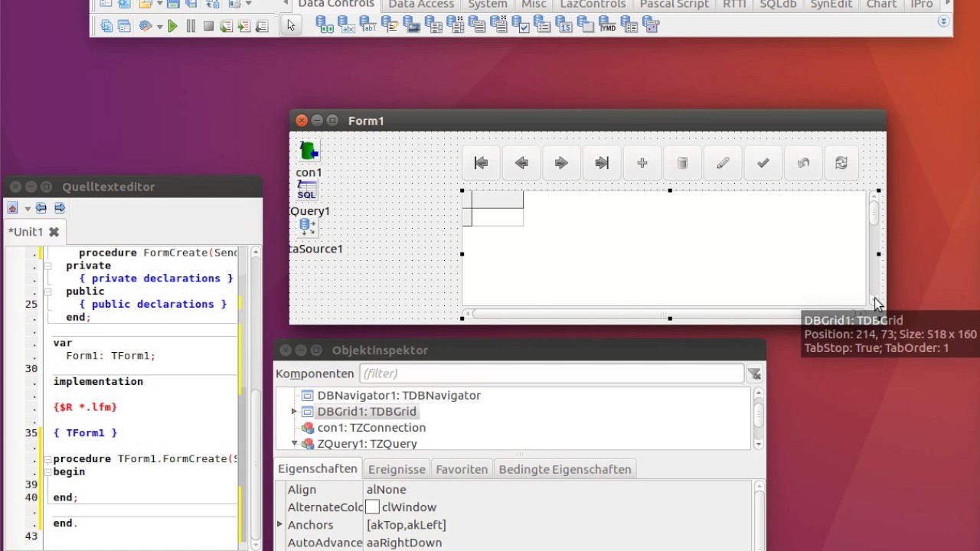The image size is (980, 551).
Task: Switch to the Ereignisse tab
Action: (x=397, y=469)
